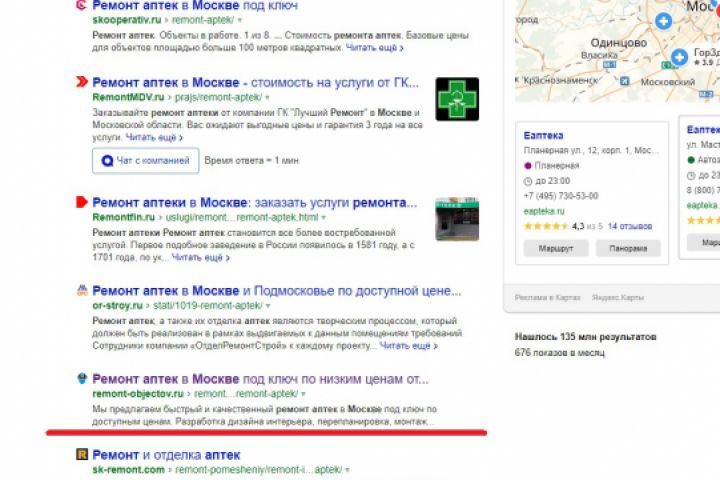Click 'Читать ещё' under RemontMDV snippet
This screenshot has width=720, height=480.
click(x=154, y=137)
